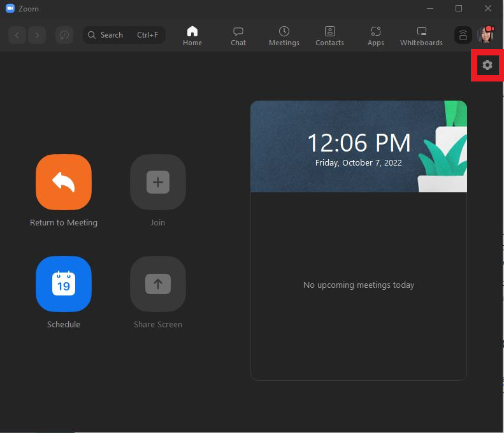Click the Zoom logo in title bar
The image size is (504, 433).
[10, 9]
